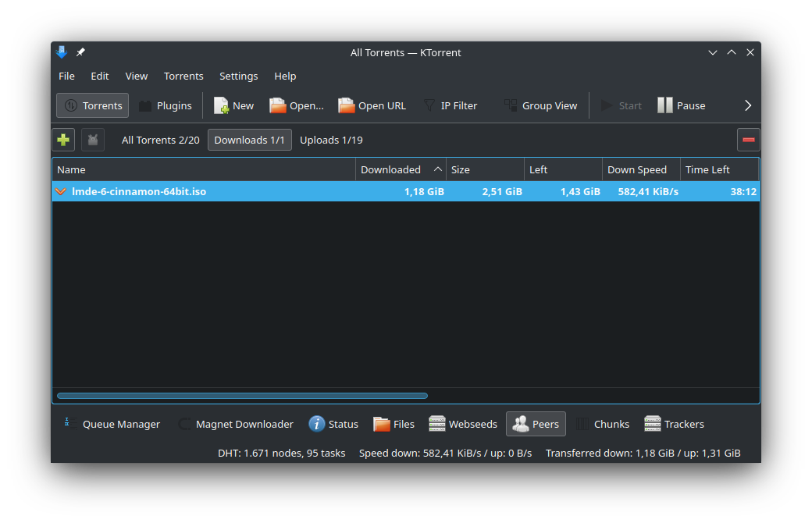
Task: Open the Edit menu
Action: 100,76
